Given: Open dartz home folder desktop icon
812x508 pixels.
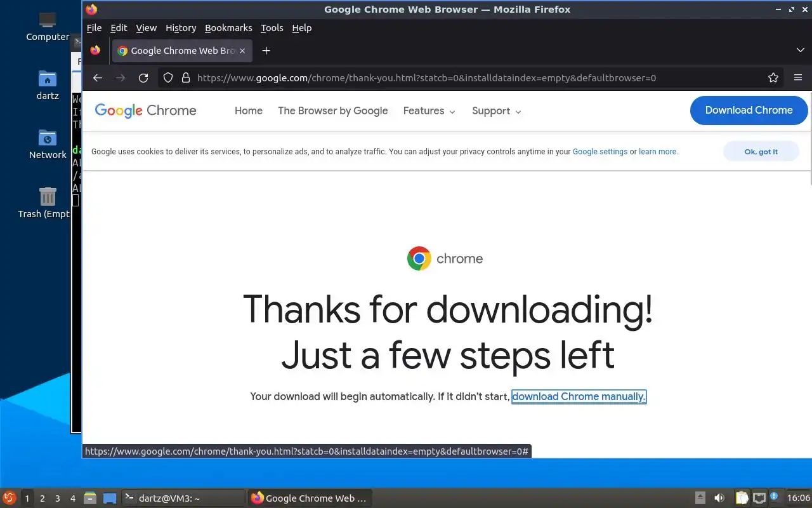Looking at the screenshot, I should (48, 85).
